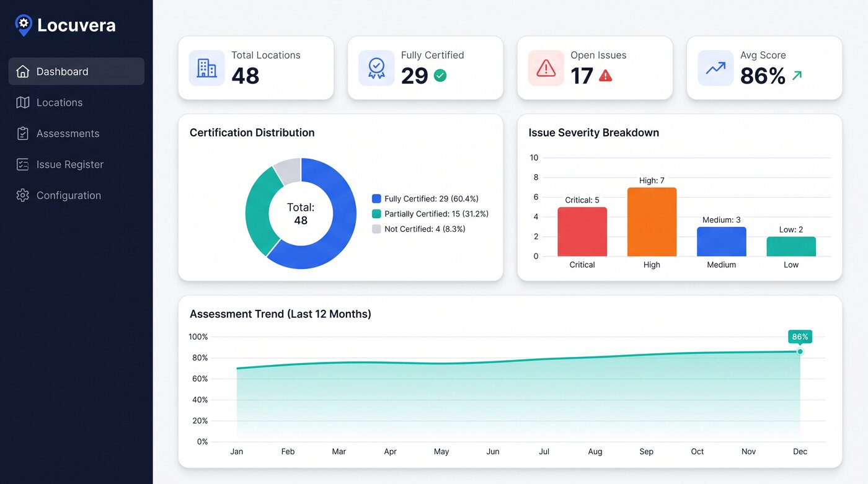Click the Locuvera logo pin icon
Viewport: 868px width, 484px height.
24,25
